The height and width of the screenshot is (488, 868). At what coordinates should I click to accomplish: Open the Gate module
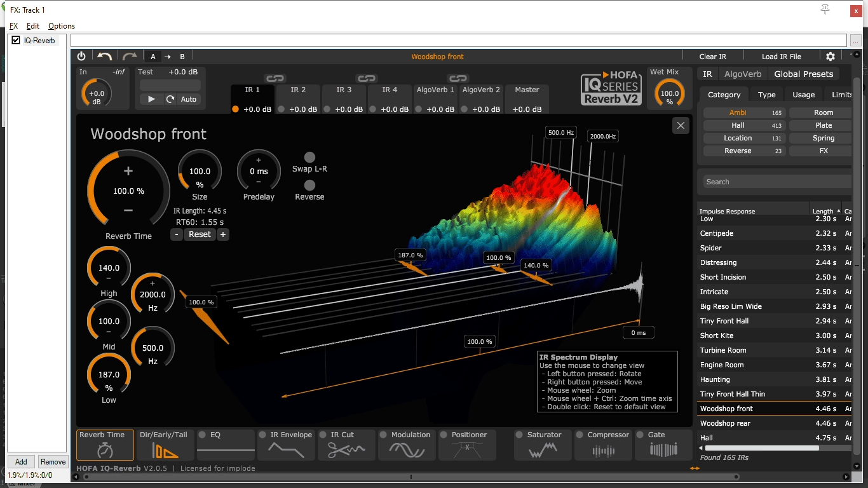tap(663, 445)
